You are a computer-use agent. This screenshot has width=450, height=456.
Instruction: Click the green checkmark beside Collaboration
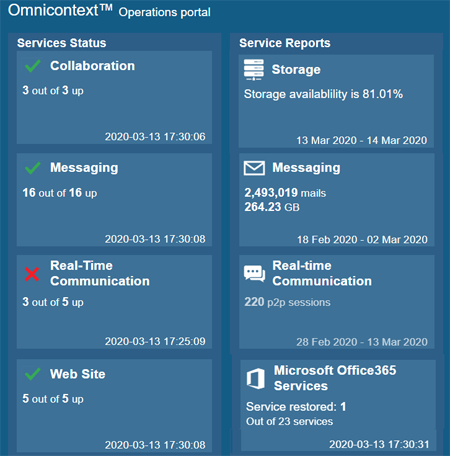coord(33,66)
